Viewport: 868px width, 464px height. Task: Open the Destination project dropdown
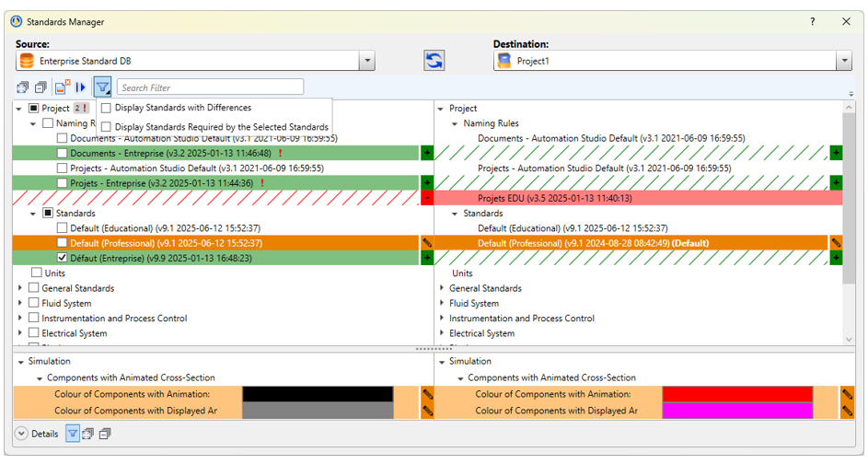click(x=843, y=61)
